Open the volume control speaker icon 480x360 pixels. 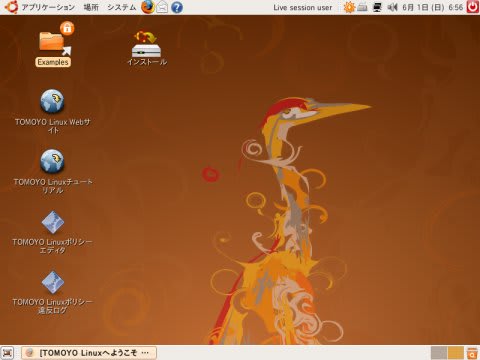[392, 7]
